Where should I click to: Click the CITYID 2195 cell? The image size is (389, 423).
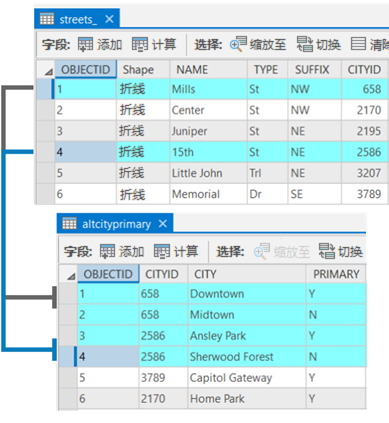tap(365, 131)
